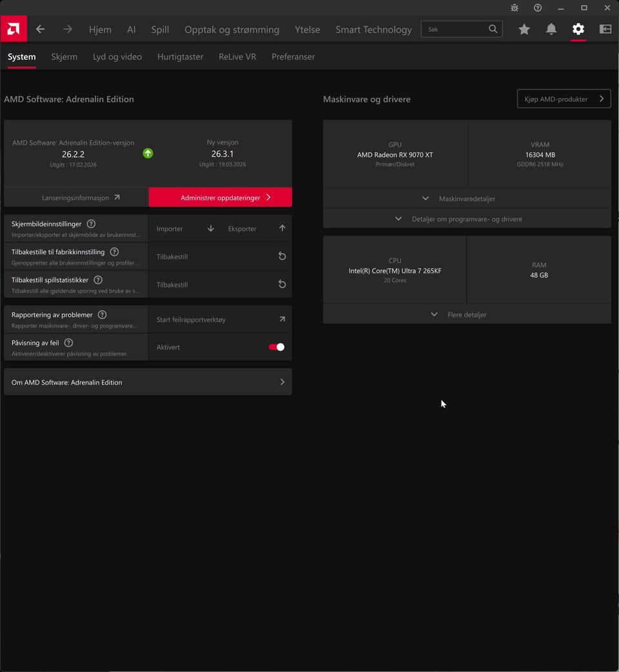Expand Detaljer om programvare- og drivere

[467, 219]
